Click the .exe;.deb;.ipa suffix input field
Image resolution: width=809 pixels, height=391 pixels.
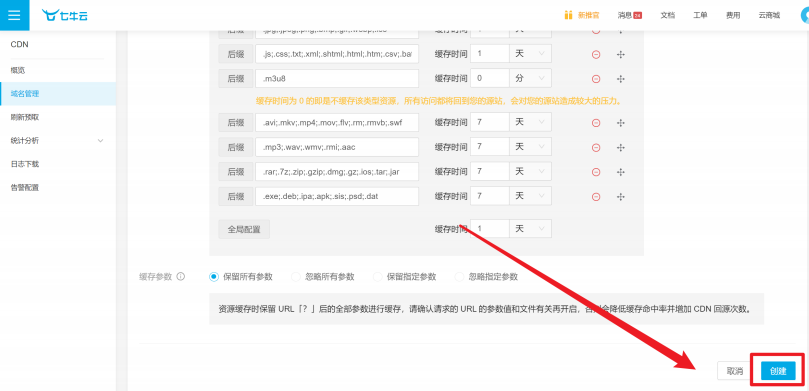(x=337, y=197)
